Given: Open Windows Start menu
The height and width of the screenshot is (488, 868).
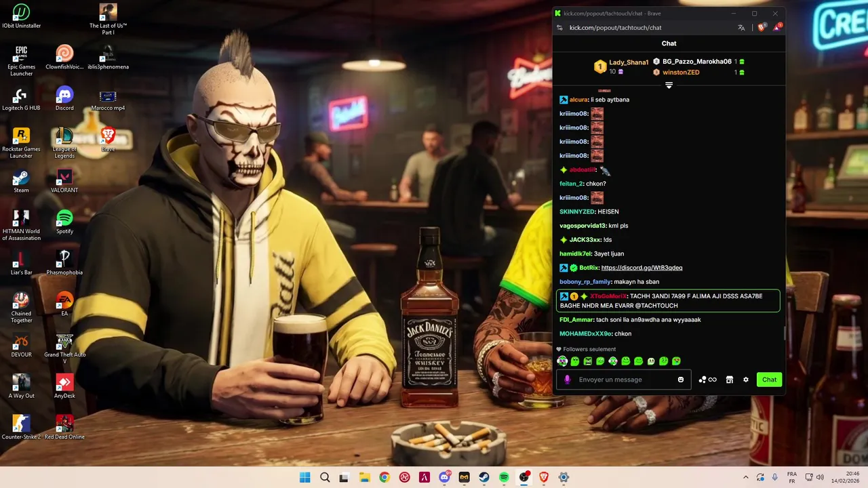Looking at the screenshot, I should (x=305, y=478).
